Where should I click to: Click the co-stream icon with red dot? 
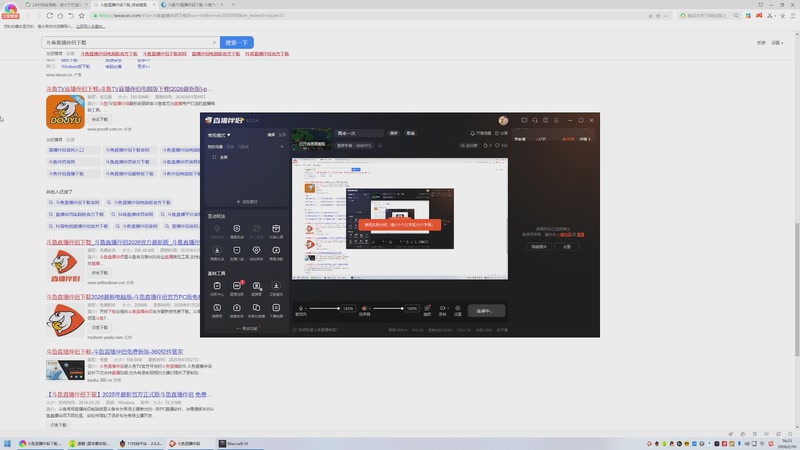(427, 308)
